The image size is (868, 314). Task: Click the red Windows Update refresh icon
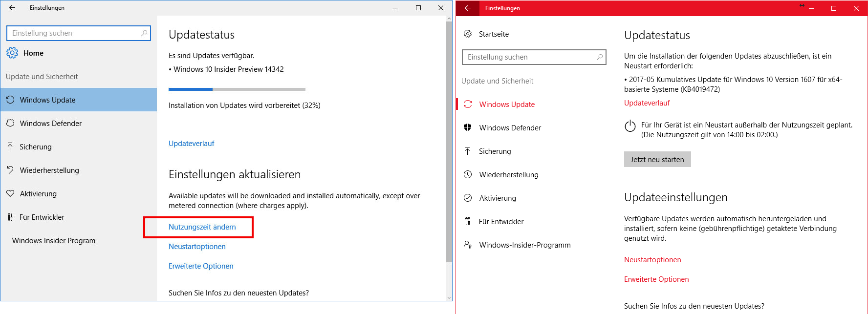point(468,104)
